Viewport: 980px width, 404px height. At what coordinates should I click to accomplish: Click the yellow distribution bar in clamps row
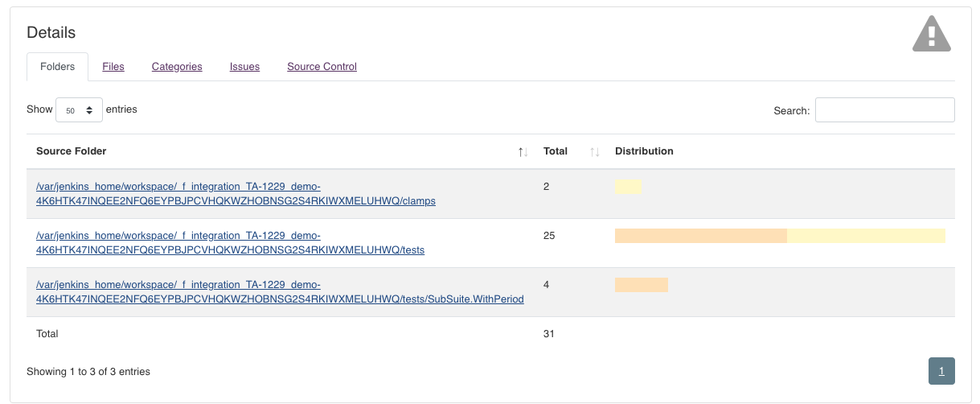[x=628, y=188]
